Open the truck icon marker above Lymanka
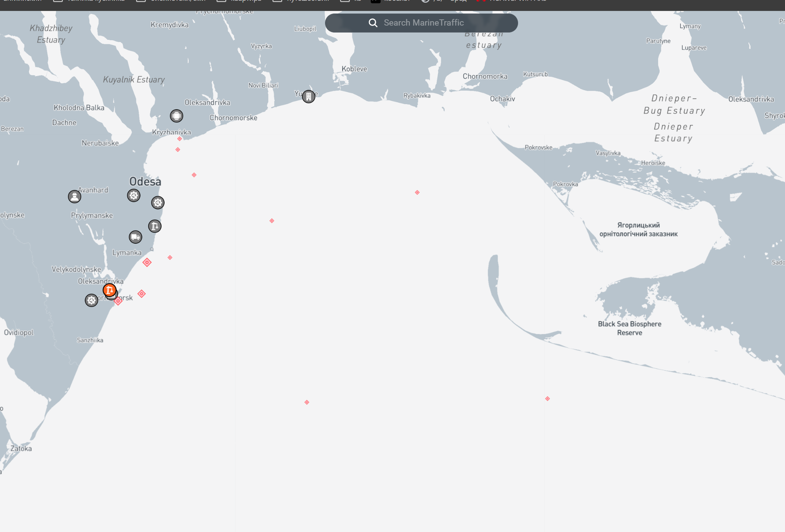This screenshot has height=532, width=785. click(136, 237)
